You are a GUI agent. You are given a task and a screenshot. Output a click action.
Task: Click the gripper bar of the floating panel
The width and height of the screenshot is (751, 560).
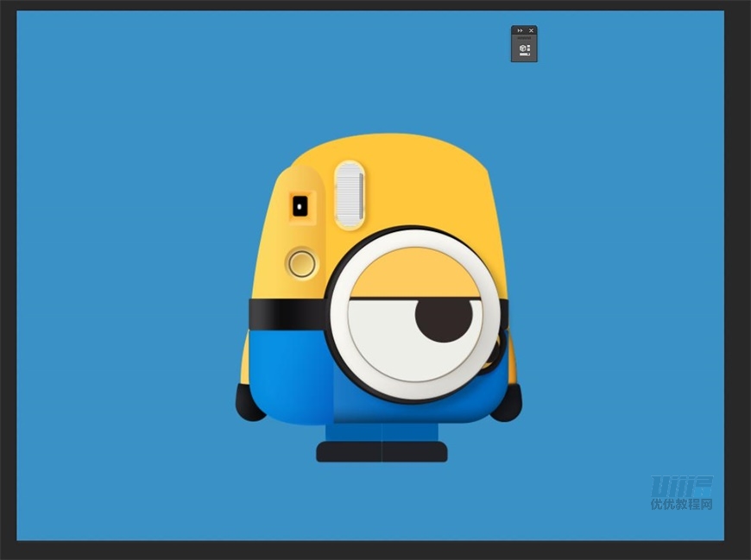point(524,38)
